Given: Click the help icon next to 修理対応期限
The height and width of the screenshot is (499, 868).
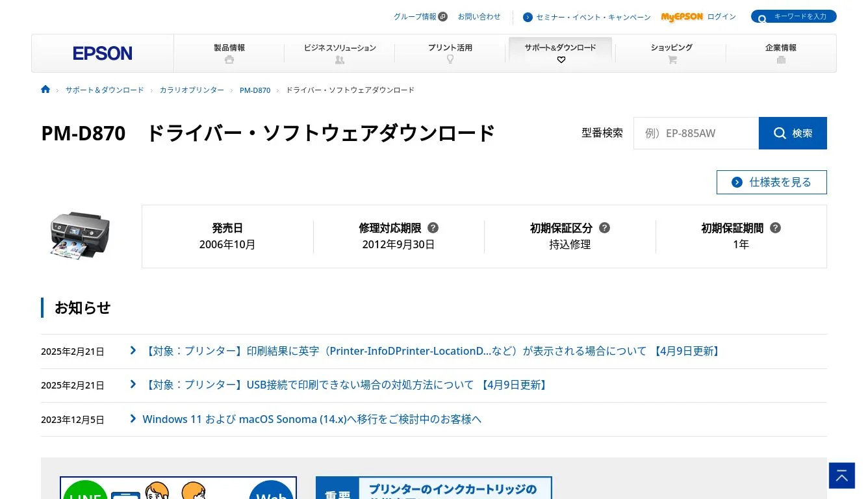Looking at the screenshot, I should (433, 228).
